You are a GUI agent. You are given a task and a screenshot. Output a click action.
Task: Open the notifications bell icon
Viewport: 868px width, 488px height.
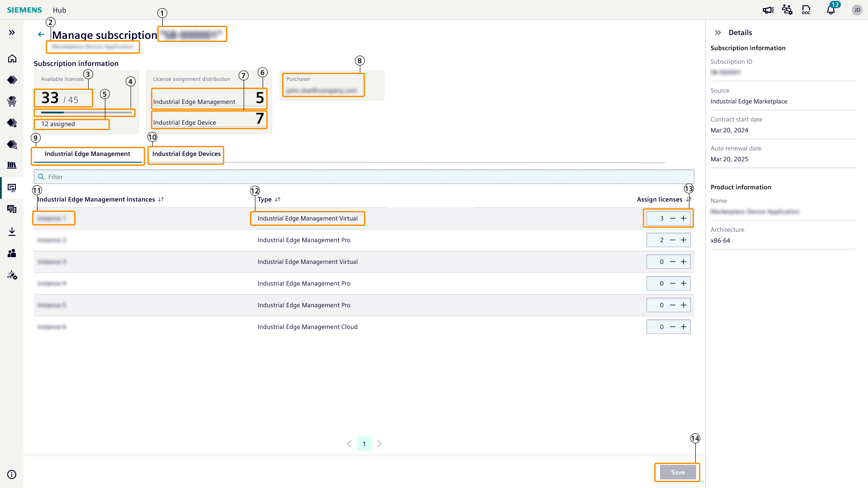pos(830,10)
